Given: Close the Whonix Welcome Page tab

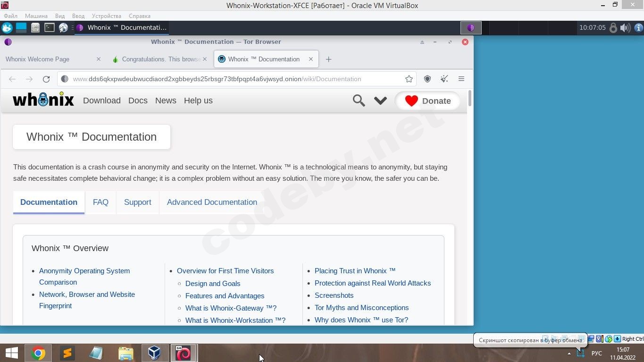Looking at the screenshot, I should point(99,59).
